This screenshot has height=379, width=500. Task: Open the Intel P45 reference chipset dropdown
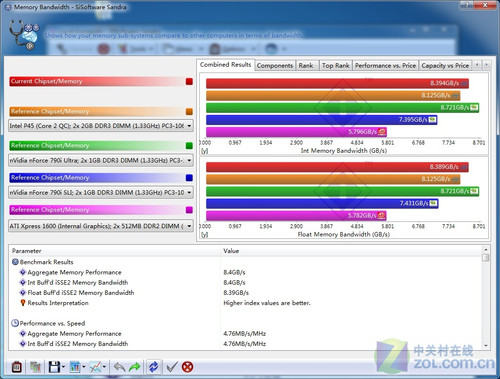189,126
